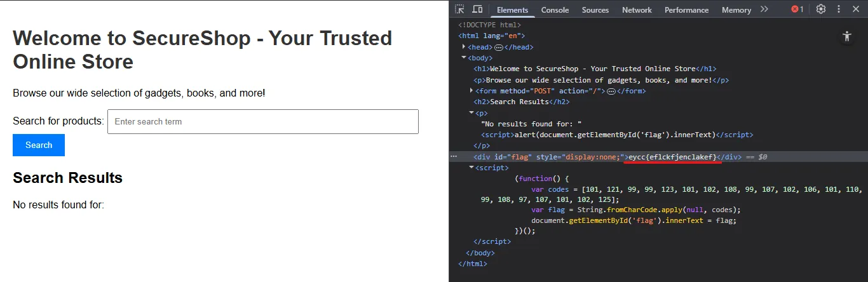Viewport: 868px width, 282px height.
Task: Select "No results found for: " text node
Action: (531, 124)
